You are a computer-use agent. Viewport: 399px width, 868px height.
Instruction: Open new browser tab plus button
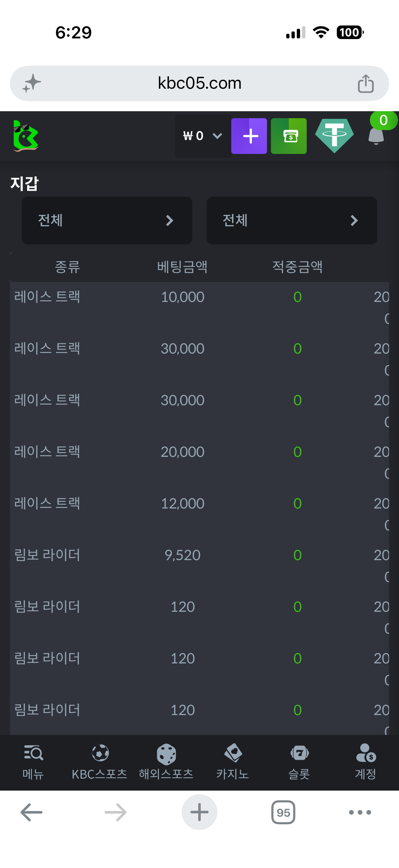199,812
